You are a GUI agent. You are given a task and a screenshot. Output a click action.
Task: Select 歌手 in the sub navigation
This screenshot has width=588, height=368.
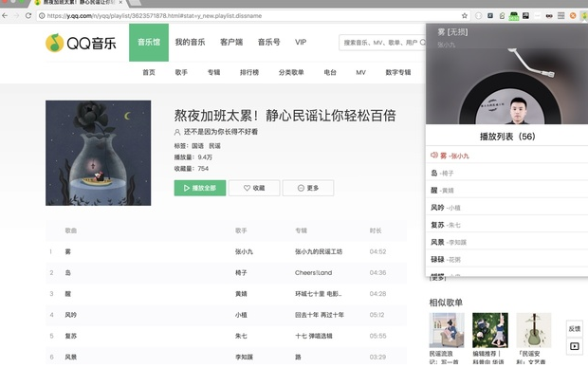[181, 72]
